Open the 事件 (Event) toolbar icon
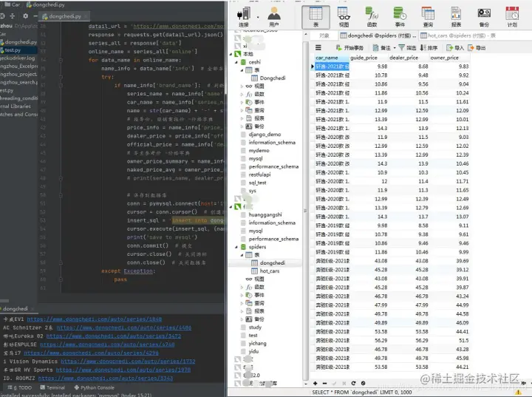The height and width of the screenshot is (397, 532). tap(400, 17)
